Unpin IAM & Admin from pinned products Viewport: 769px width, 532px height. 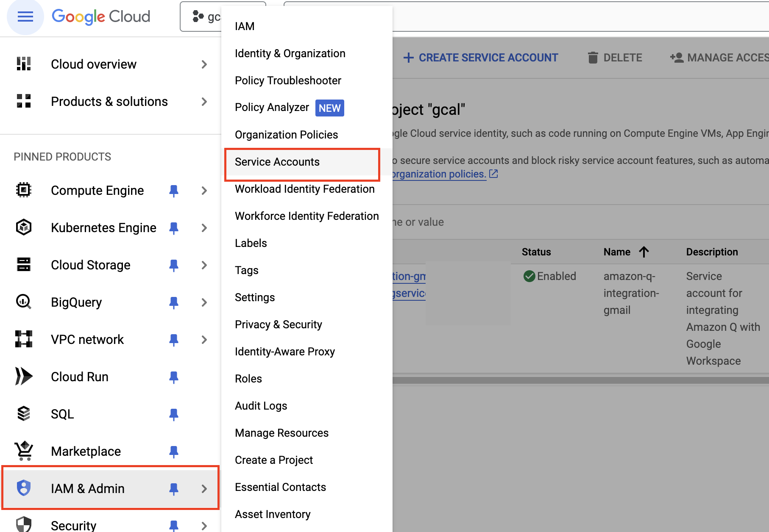pos(174,489)
